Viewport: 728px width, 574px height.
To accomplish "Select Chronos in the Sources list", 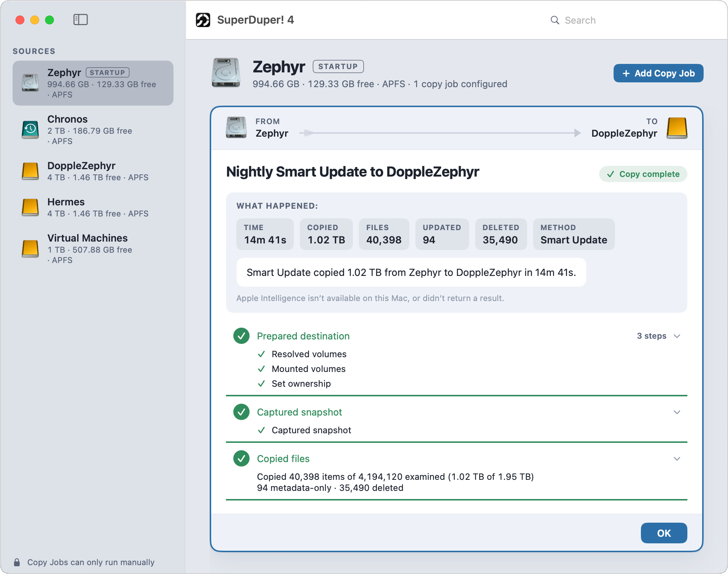I will click(x=93, y=130).
